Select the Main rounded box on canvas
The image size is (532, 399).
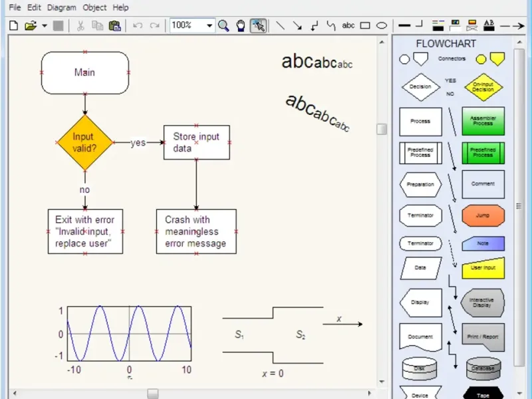point(85,72)
